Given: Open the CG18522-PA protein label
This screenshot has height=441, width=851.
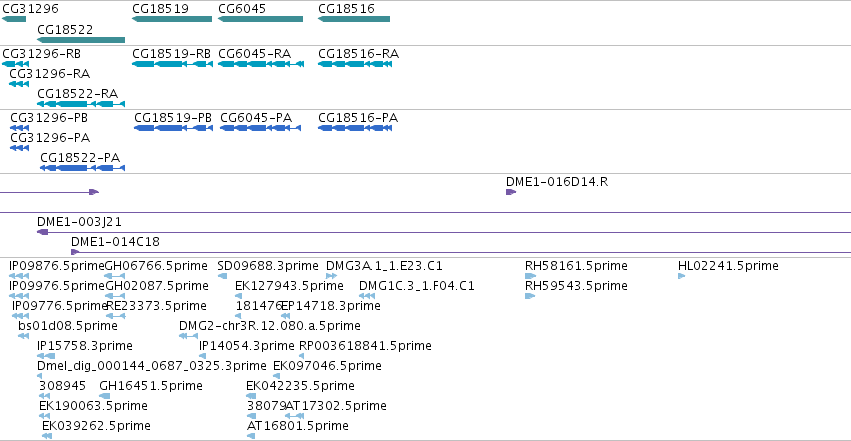Looking at the screenshot, I should point(80,157).
